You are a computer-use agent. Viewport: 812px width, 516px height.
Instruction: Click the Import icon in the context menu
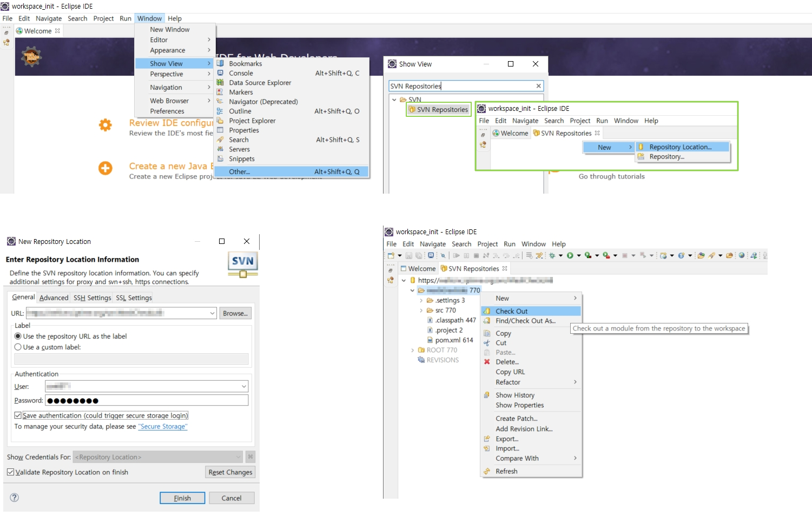[487, 448]
